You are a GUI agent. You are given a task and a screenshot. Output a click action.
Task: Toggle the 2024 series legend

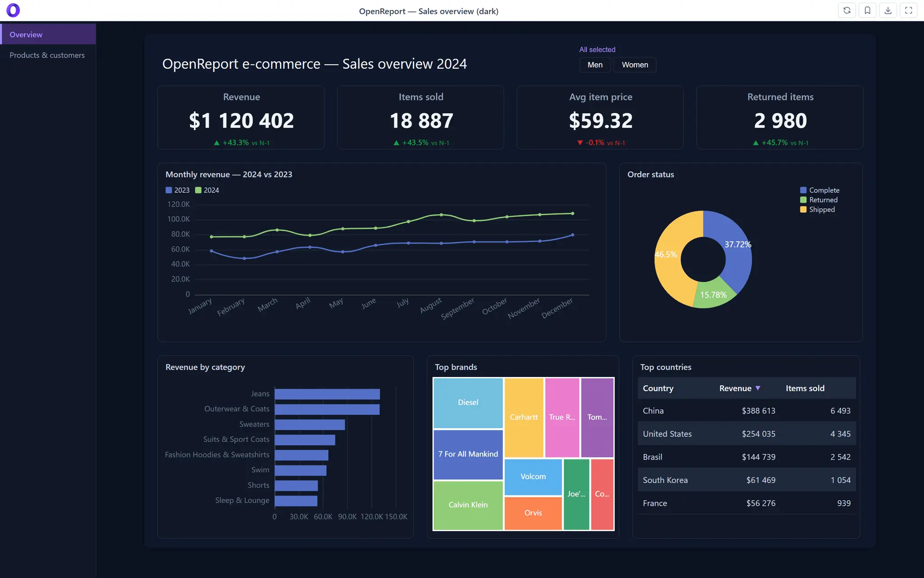207,190
